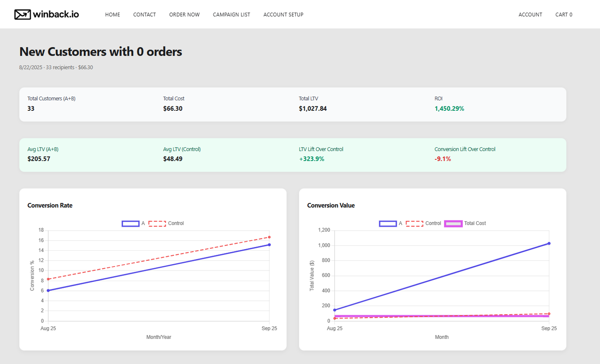Click Sep 25 blue data point in Conversion Rate
Image resolution: width=600 pixels, height=364 pixels.
click(x=269, y=245)
